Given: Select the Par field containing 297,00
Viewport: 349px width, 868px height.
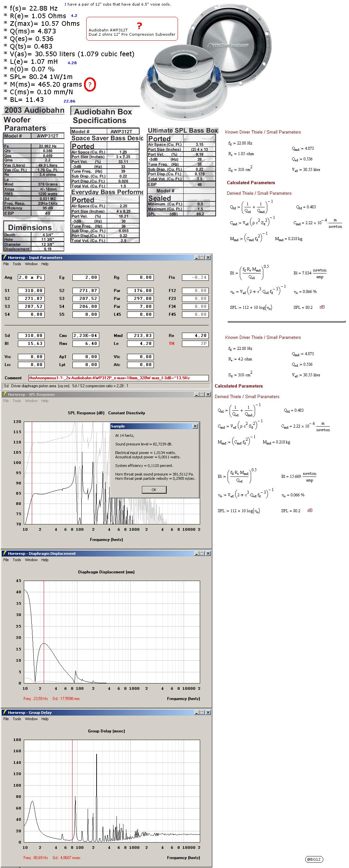Looking at the screenshot, I should point(140,299).
